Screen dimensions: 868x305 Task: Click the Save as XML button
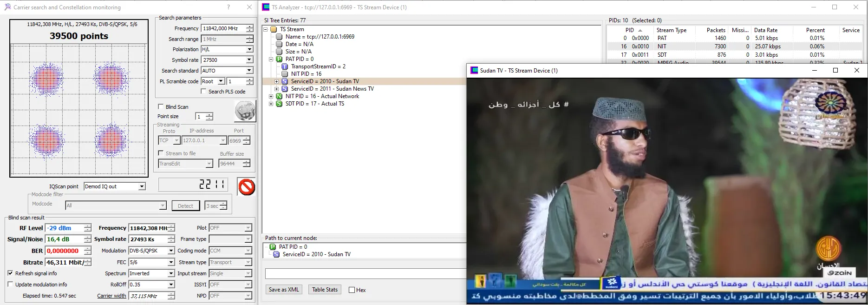pyautogui.click(x=284, y=289)
